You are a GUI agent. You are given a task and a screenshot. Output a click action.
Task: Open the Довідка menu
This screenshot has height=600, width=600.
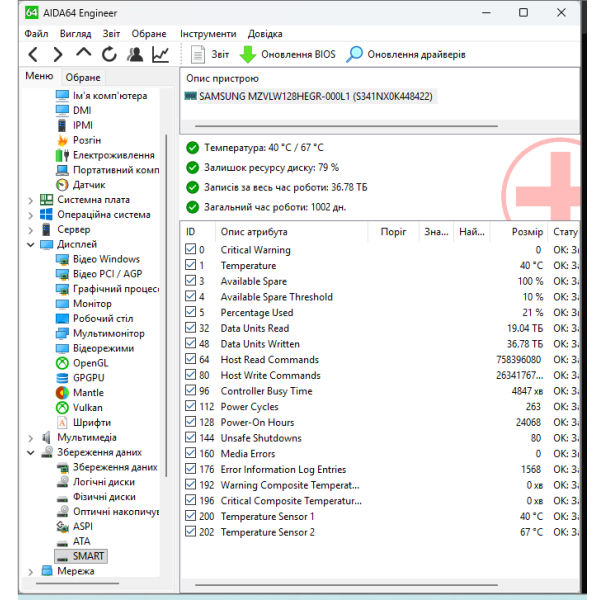pos(265,34)
